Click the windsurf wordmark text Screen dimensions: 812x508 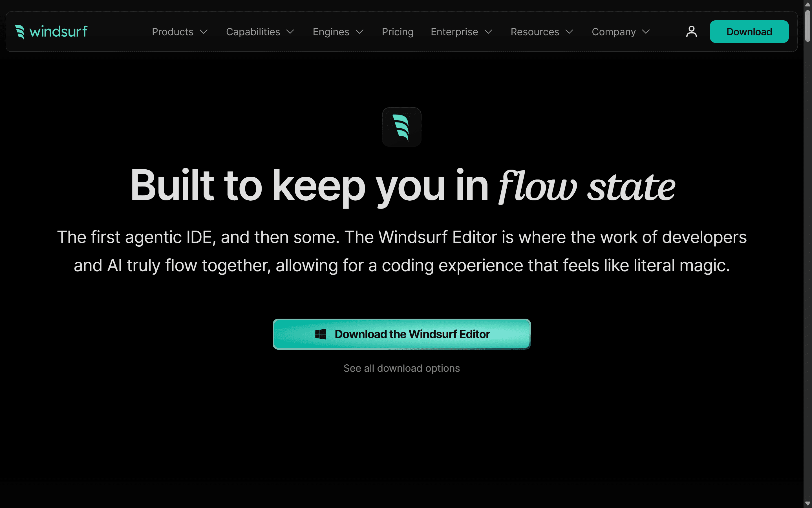click(58, 32)
